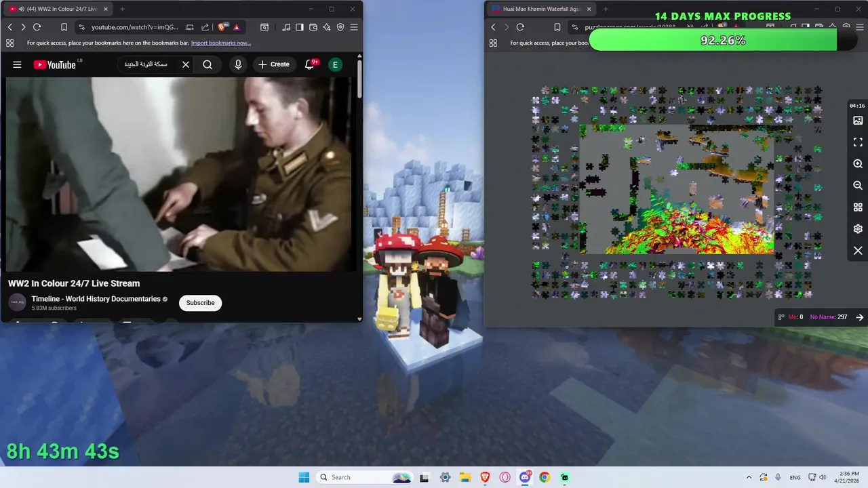
Task: Click the YouTube Create button
Action: pyautogui.click(x=274, y=64)
